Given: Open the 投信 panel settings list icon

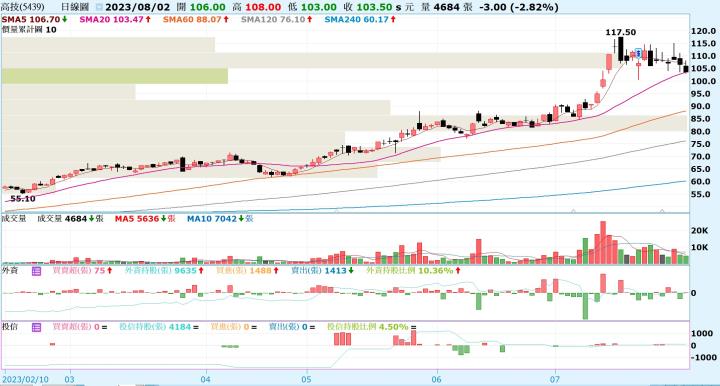Looking at the screenshot, I should click(36, 327).
